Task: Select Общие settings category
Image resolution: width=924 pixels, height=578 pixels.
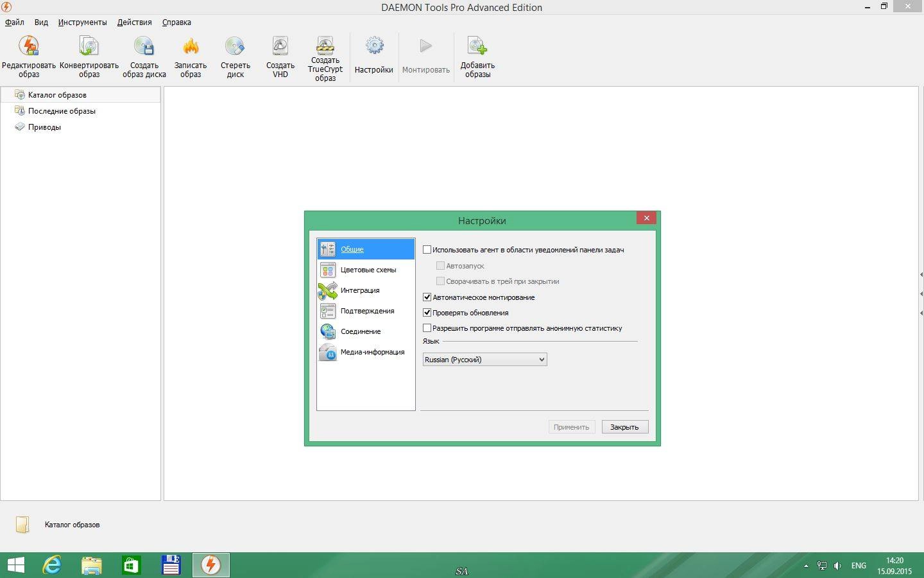Action: pos(366,249)
